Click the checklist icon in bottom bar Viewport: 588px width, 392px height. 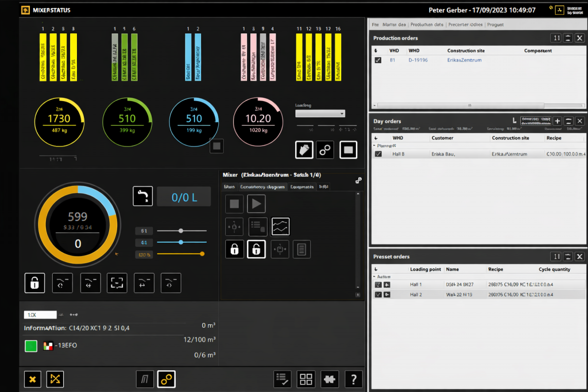283,379
